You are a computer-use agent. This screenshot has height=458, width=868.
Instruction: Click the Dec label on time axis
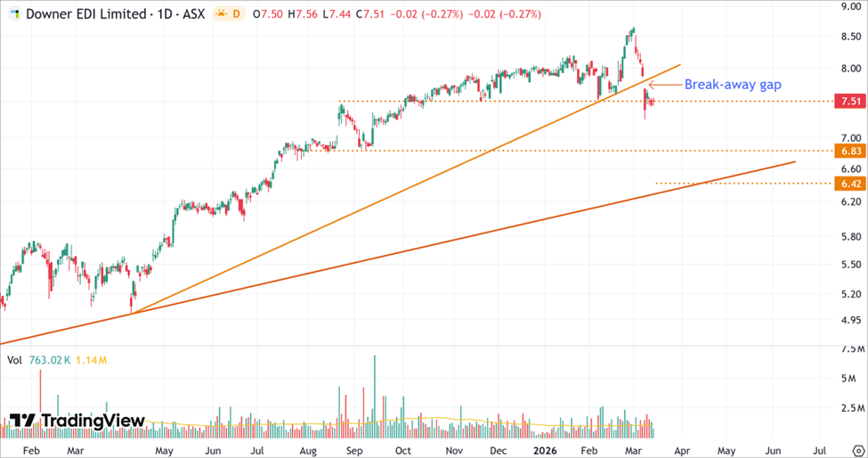pos(499,450)
